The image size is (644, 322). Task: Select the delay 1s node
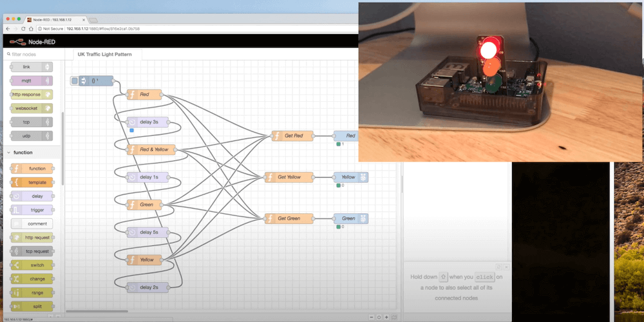point(148,177)
